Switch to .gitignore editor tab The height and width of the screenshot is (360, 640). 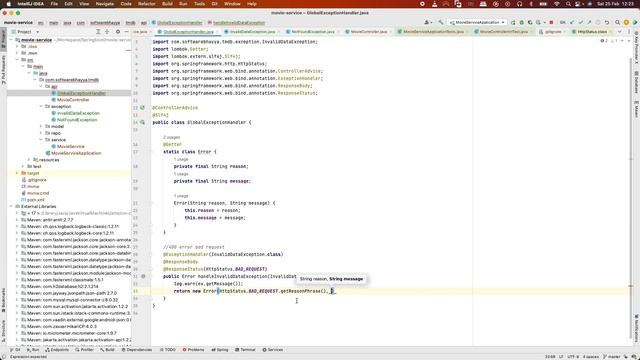click(x=552, y=32)
